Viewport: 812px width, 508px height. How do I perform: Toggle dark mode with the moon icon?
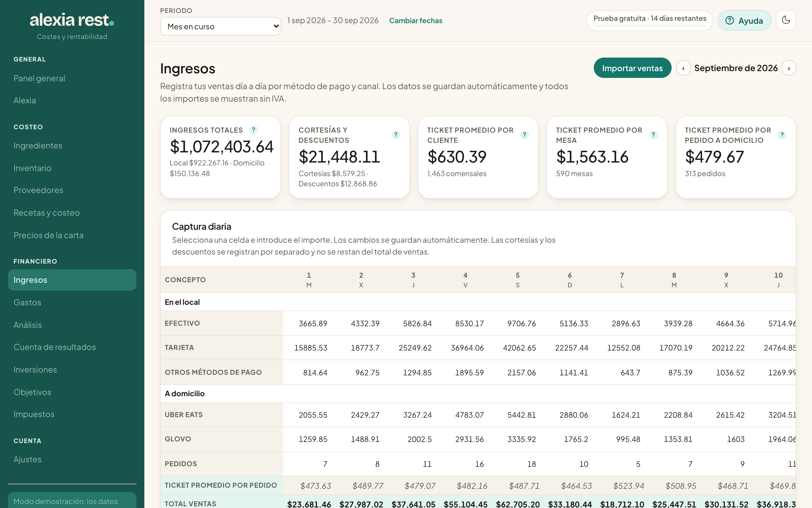point(786,20)
